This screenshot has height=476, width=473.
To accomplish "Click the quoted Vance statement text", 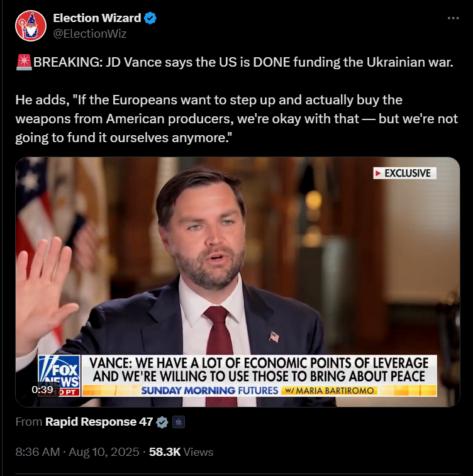I will 237,119.
